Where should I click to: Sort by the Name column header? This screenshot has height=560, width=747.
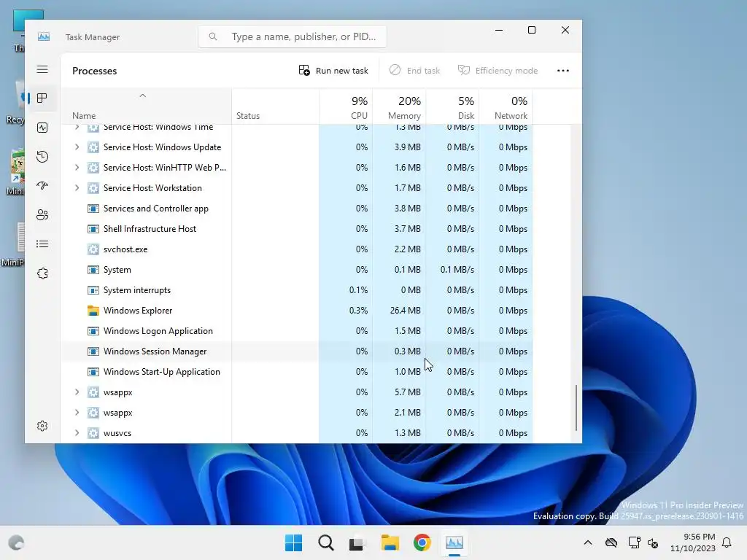click(146, 106)
